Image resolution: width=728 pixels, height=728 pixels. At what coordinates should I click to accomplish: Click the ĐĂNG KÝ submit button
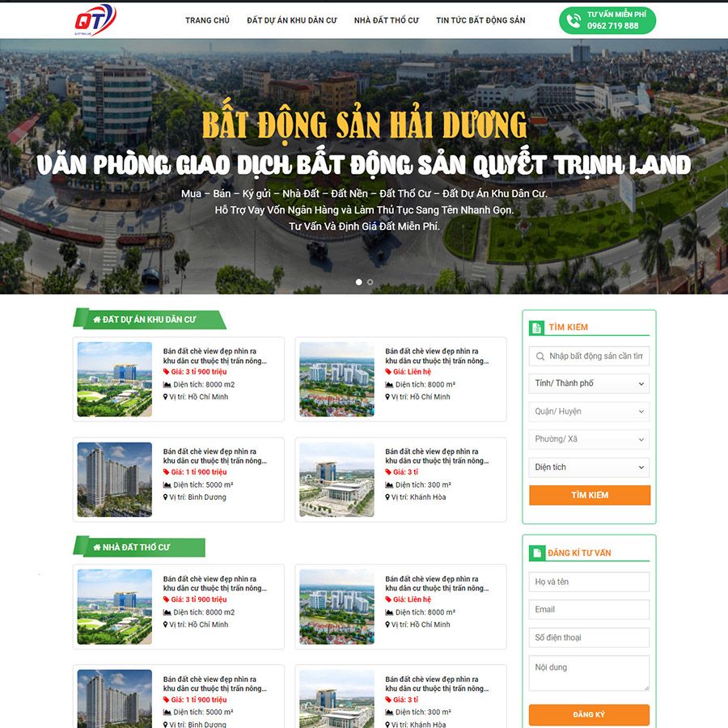[588, 715]
